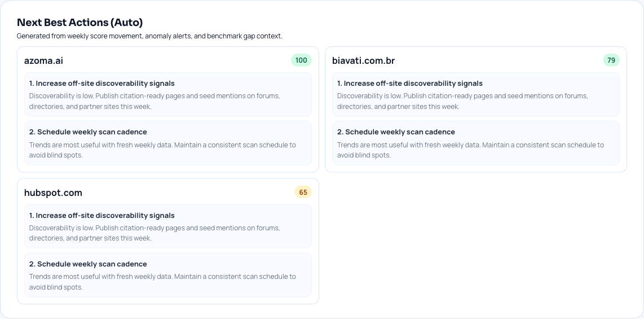Open azoma.ai's 'Increase off-site discoverability signals' title
Screen dimensions: 644x319
pyautogui.click(x=102, y=84)
